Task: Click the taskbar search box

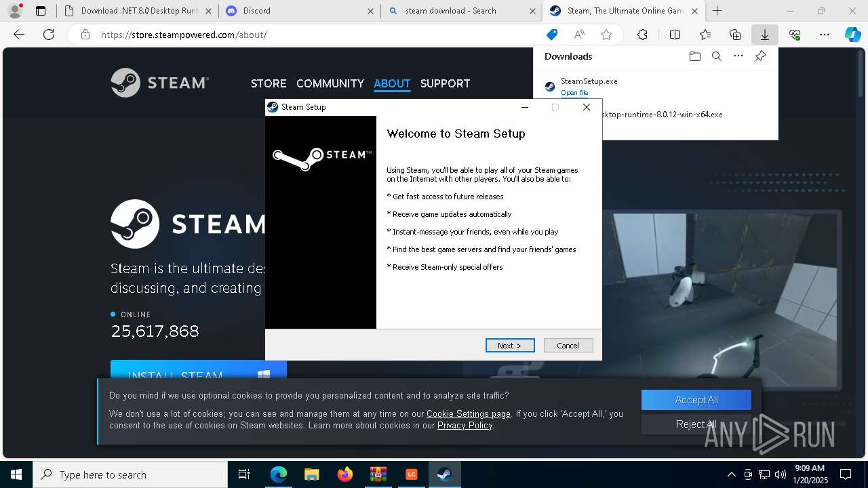Action: [x=130, y=474]
